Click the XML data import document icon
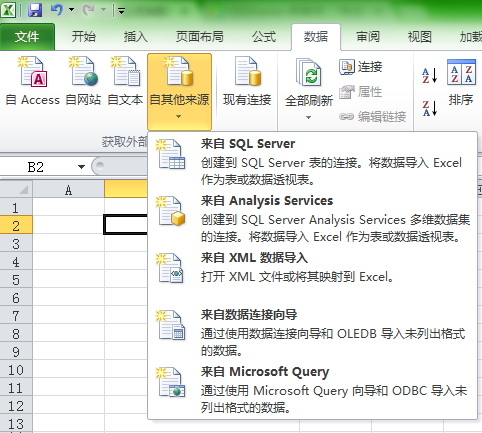The image size is (482, 433). coord(171,268)
